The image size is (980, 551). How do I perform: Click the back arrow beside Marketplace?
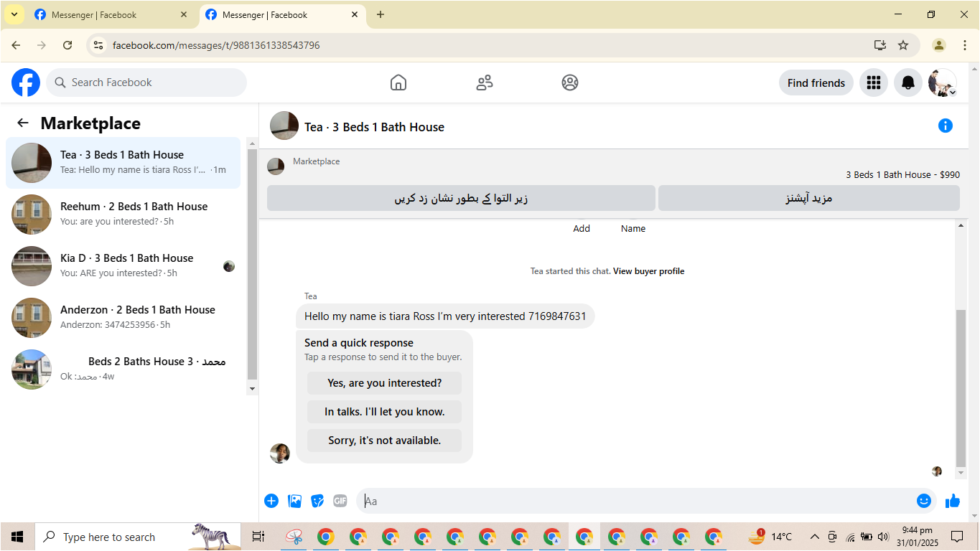[x=23, y=123]
